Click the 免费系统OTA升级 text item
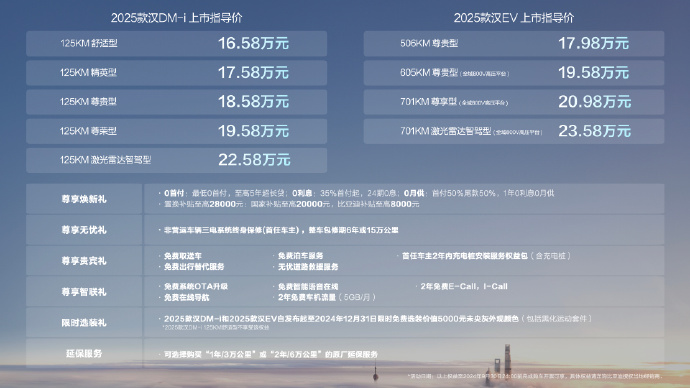This screenshot has height=388, width=690. (195, 286)
